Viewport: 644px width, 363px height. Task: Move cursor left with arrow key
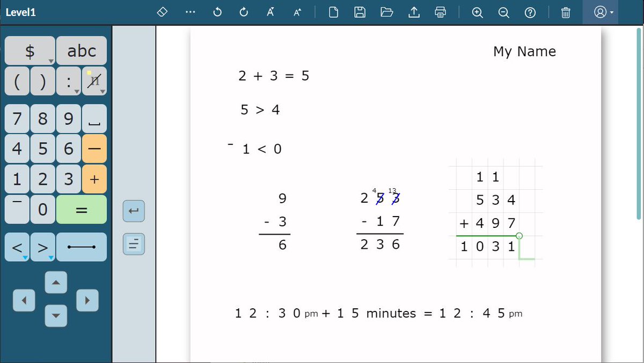pos(24,300)
